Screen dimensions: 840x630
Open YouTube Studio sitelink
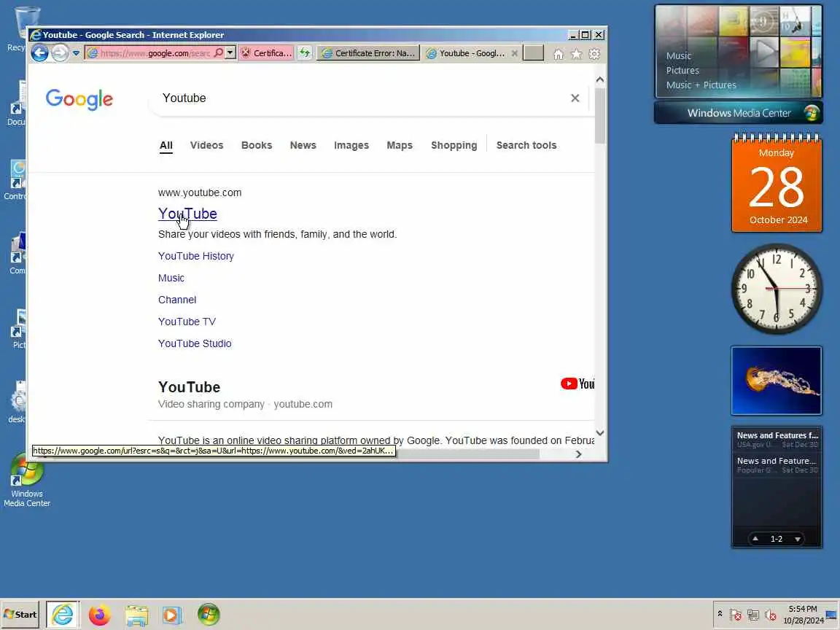pyautogui.click(x=195, y=343)
